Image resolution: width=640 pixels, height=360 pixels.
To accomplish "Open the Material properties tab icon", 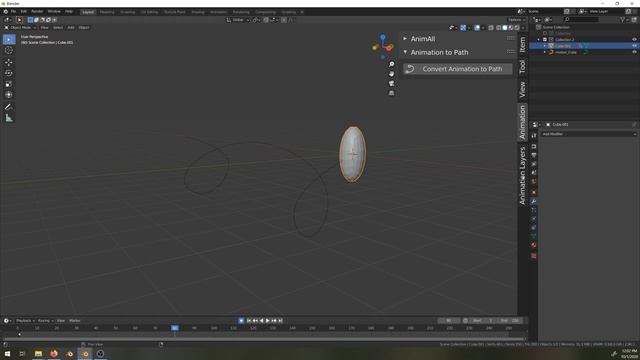I will 533,245.
